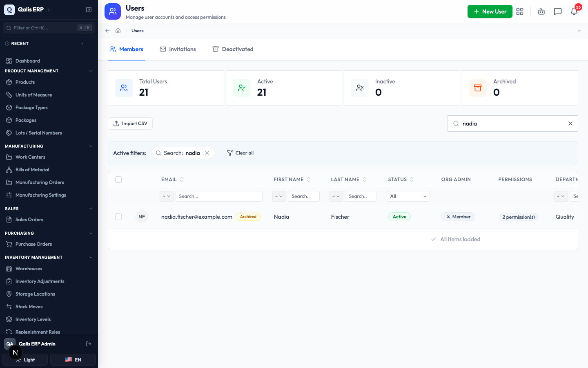Sort the table by Status column
Viewport: 588px width, 368px height.
pos(401,180)
